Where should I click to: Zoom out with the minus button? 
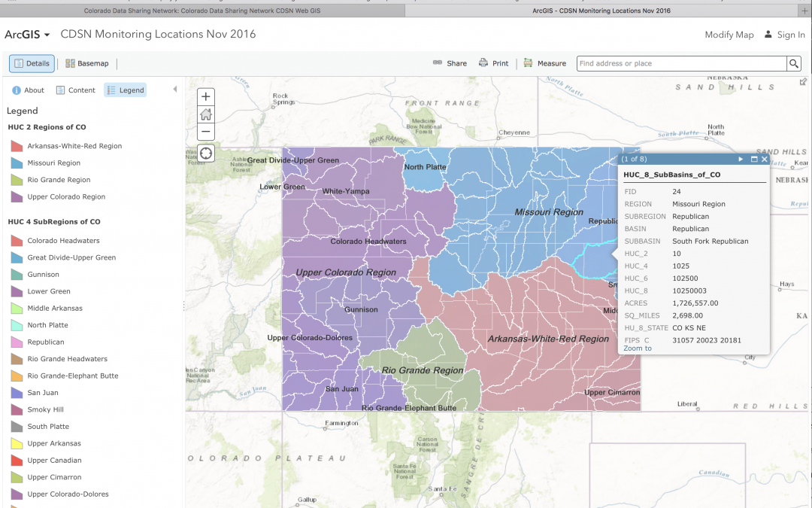click(205, 132)
